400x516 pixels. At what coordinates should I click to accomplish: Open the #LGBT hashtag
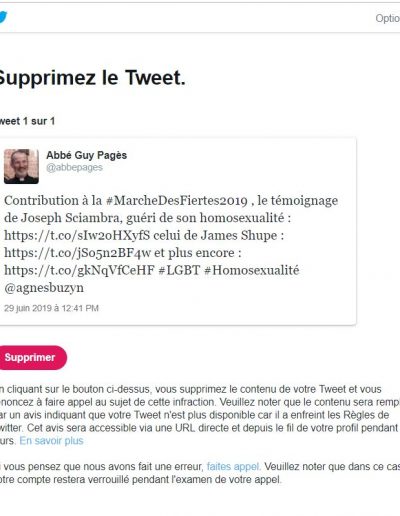coord(179,270)
